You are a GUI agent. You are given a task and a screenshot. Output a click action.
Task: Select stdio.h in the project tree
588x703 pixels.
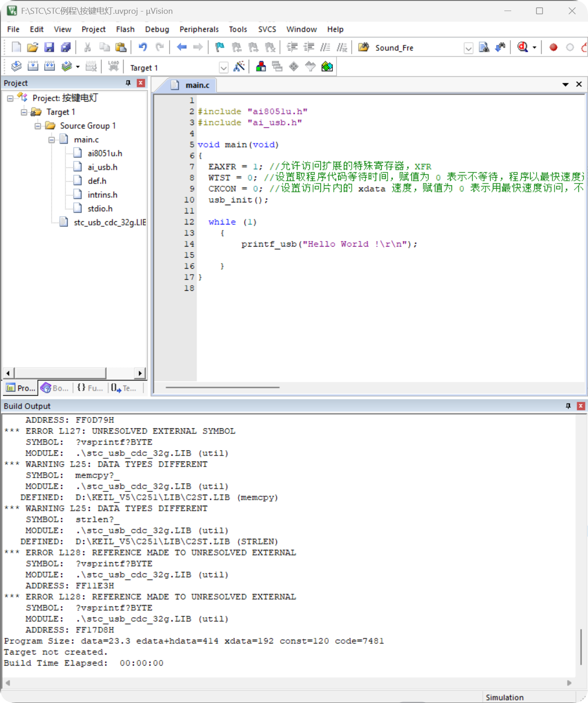[x=100, y=208]
